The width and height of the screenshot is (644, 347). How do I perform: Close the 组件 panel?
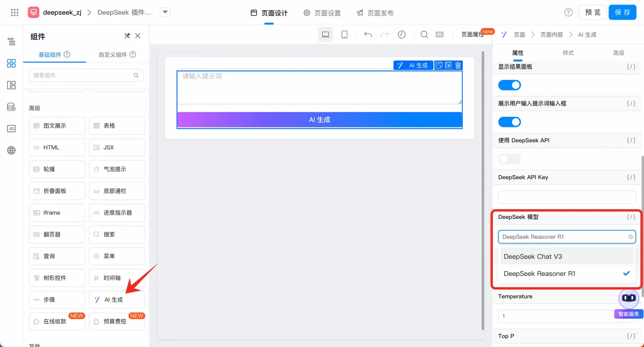[x=138, y=36]
